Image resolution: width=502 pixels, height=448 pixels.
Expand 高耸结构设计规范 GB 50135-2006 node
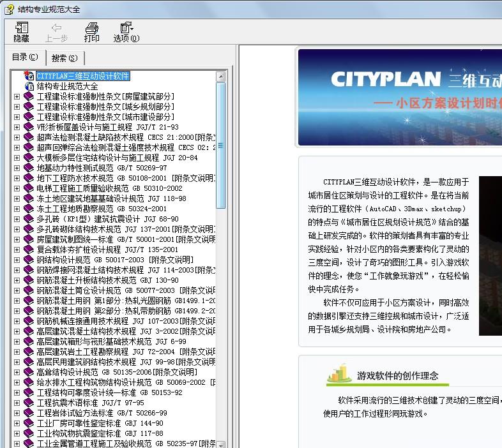point(17,372)
